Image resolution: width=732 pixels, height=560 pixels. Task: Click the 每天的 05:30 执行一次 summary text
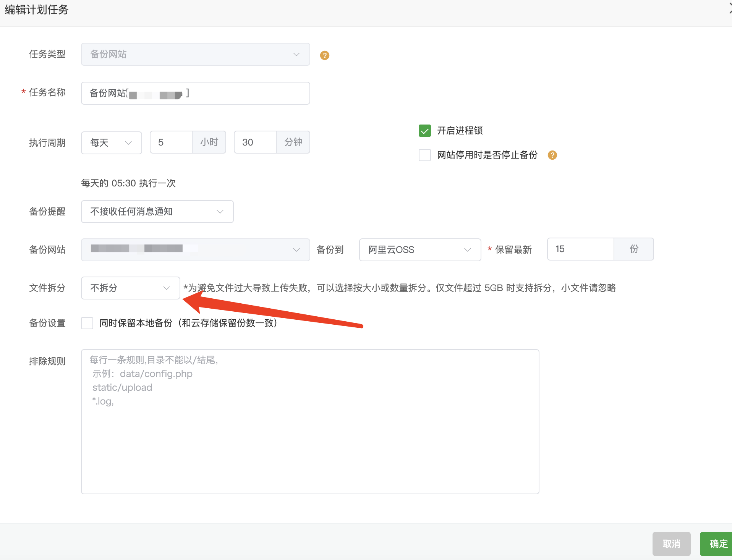[128, 183]
